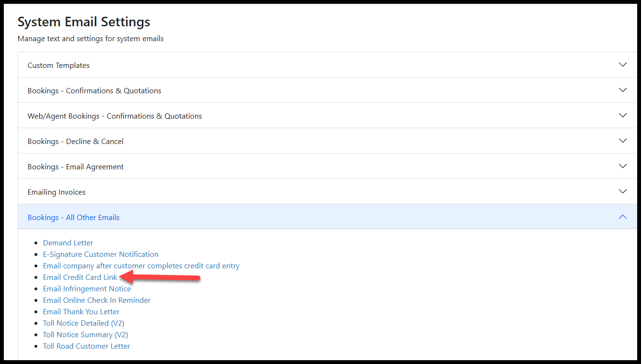The width and height of the screenshot is (641, 364).
Task: Open Toll Road Customer Letter link
Action: [86, 346]
